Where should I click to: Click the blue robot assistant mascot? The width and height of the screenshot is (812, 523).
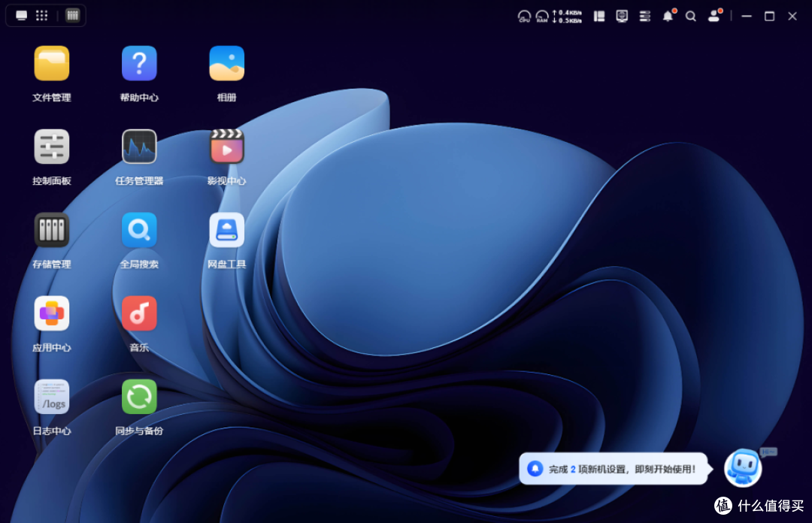743,467
